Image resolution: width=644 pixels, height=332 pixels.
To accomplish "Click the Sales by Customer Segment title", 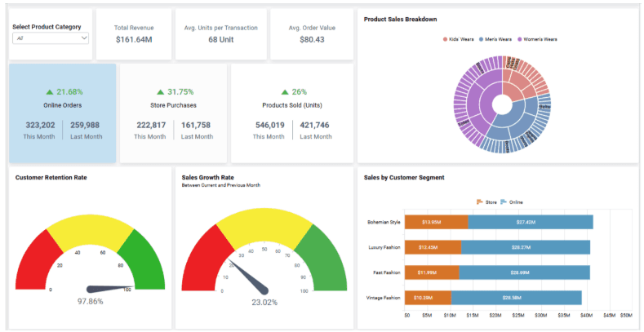I will pyautogui.click(x=404, y=178).
